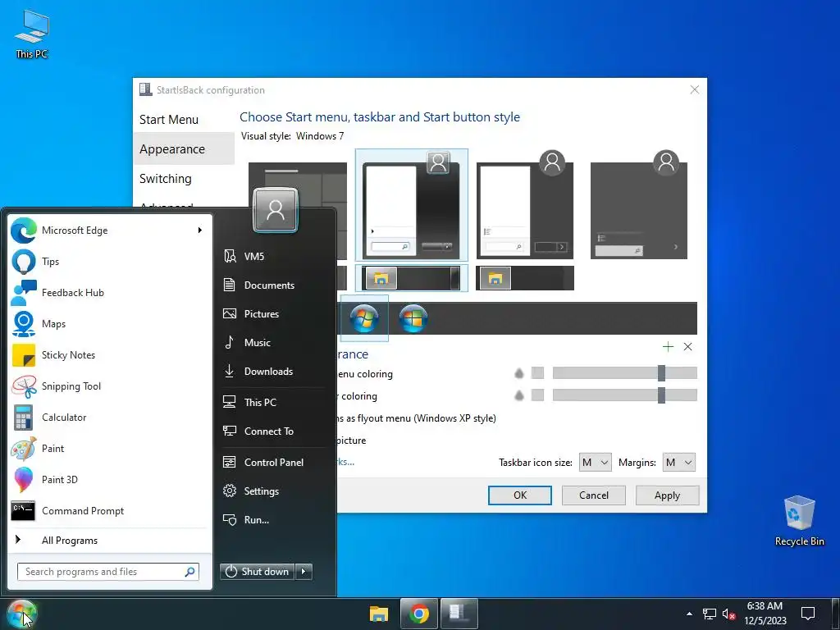Add a custom Start button image with plus icon
This screenshot has width=840, height=630.
point(668,347)
